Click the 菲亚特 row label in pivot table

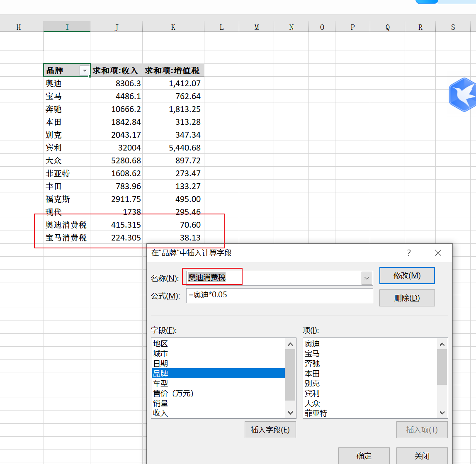67,173
